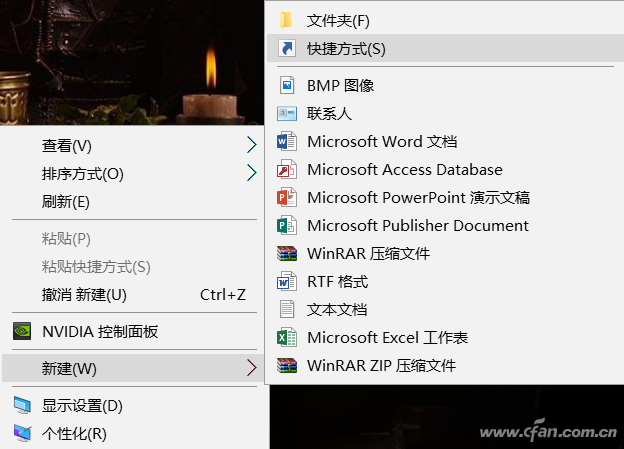
Task: Create a new WinRAR 压缩文件 archive
Action: tap(445, 254)
